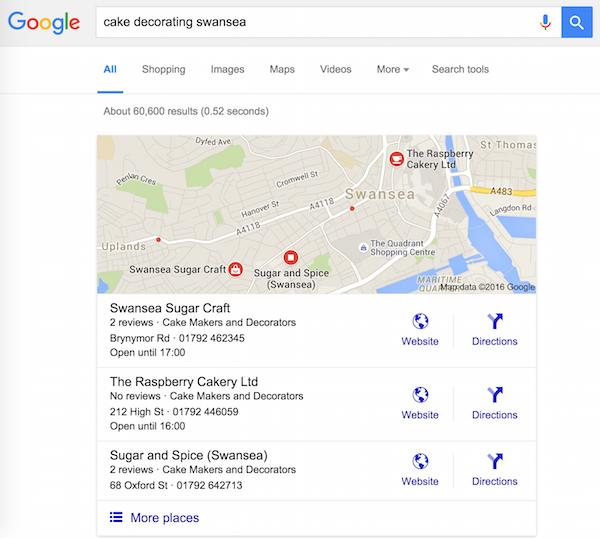This screenshot has width=600, height=538.
Task: Open Search tools options
Action: 460,70
